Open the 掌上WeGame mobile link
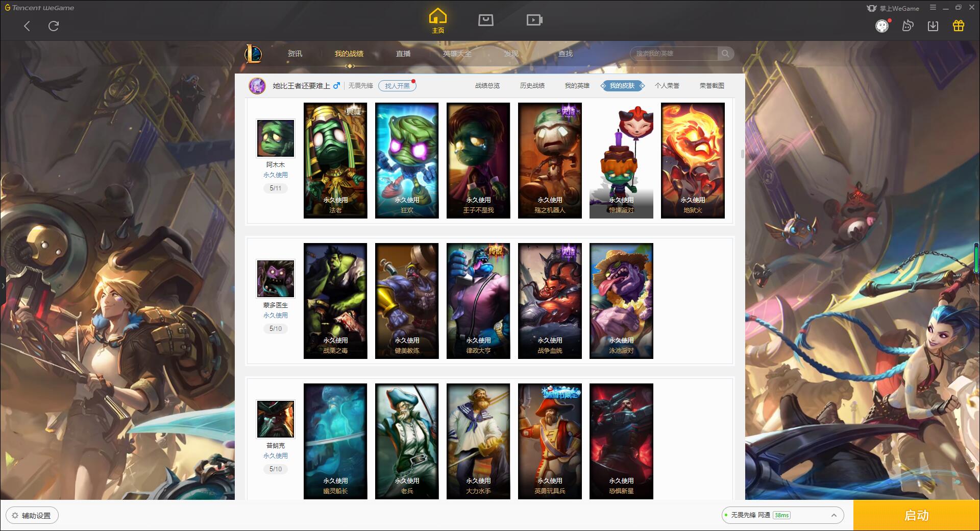 click(x=893, y=8)
